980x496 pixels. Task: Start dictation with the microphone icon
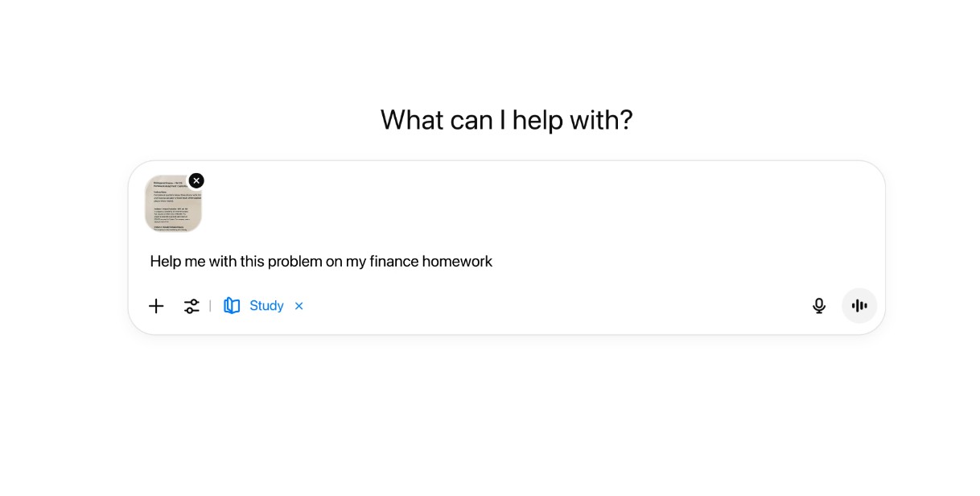click(819, 306)
